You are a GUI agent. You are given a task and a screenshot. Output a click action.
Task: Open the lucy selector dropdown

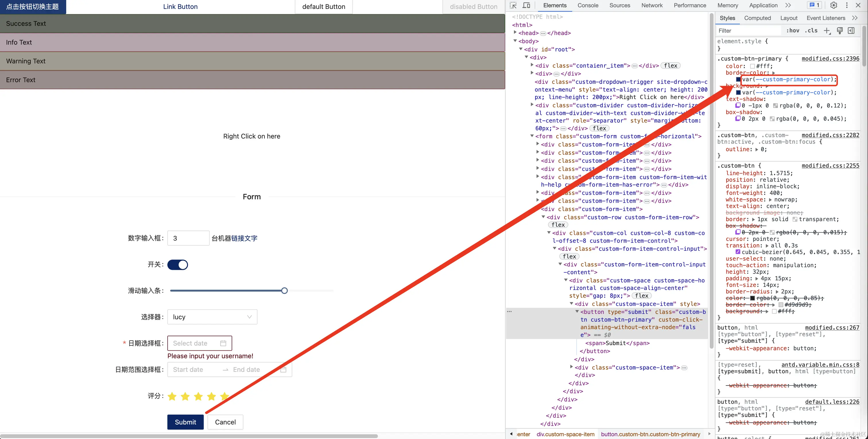212,317
